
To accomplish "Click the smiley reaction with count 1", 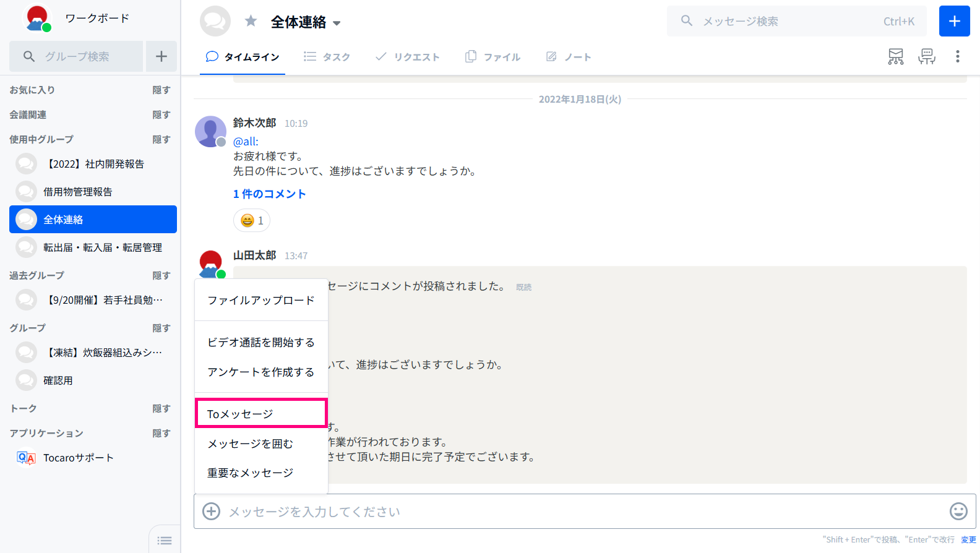I will pos(252,220).
